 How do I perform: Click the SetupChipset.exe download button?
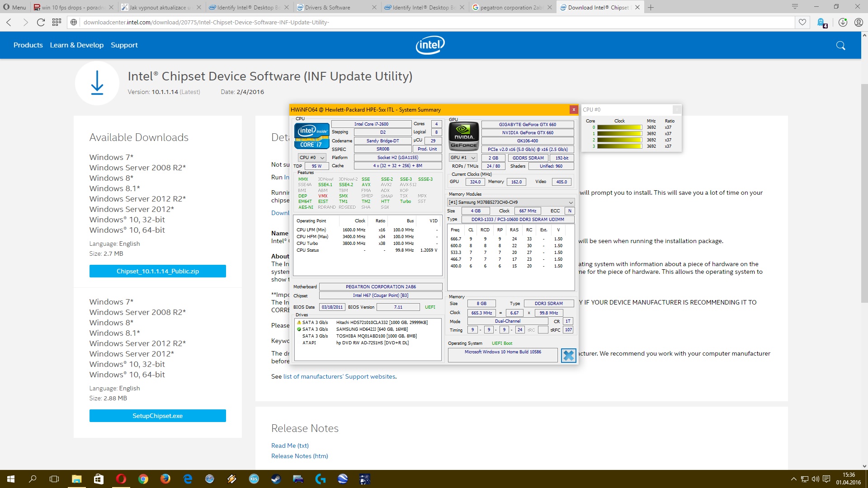[x=157, y=416]
